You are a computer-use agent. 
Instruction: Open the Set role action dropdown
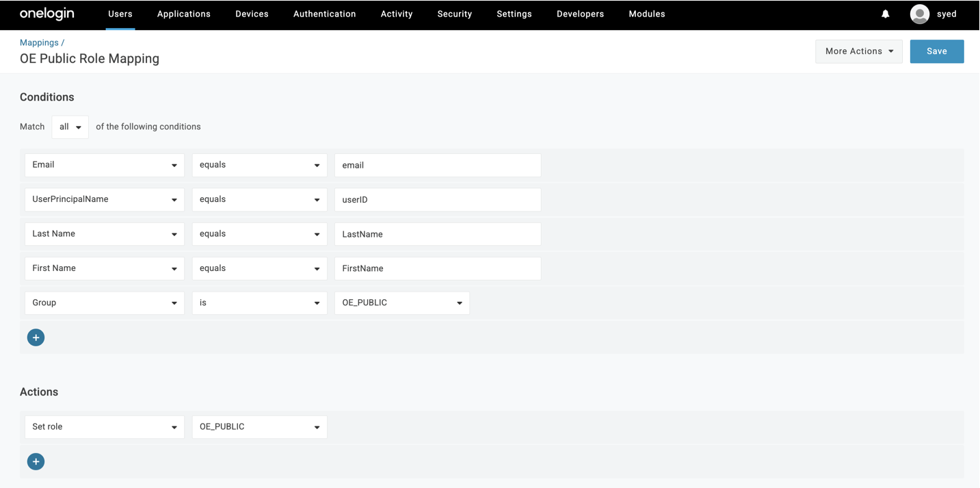(105, 427)
